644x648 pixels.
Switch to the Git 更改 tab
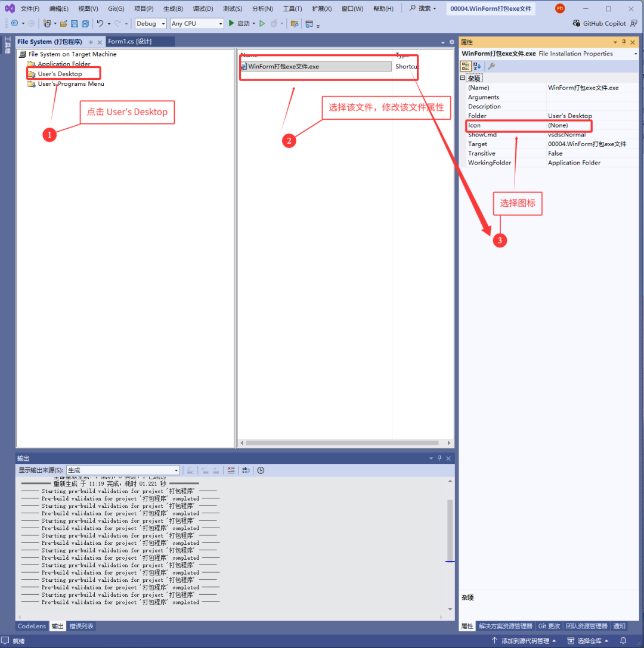549,626
